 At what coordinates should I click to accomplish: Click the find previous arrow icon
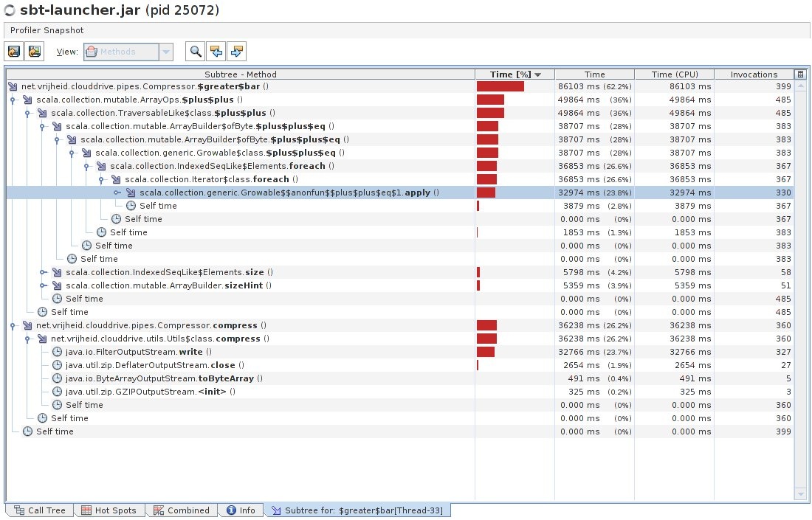pyautogui.click(x=216, y=52)
